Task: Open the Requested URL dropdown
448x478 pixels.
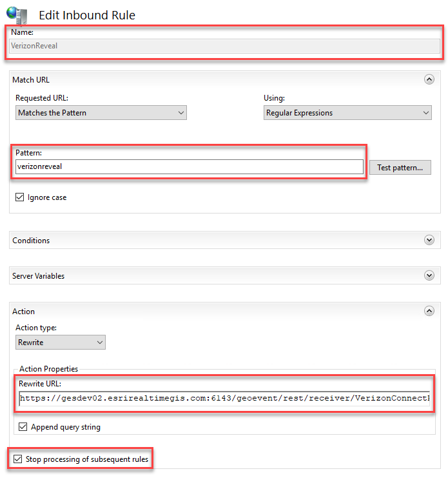Action: pyautogui.click(x=101, y=113)
